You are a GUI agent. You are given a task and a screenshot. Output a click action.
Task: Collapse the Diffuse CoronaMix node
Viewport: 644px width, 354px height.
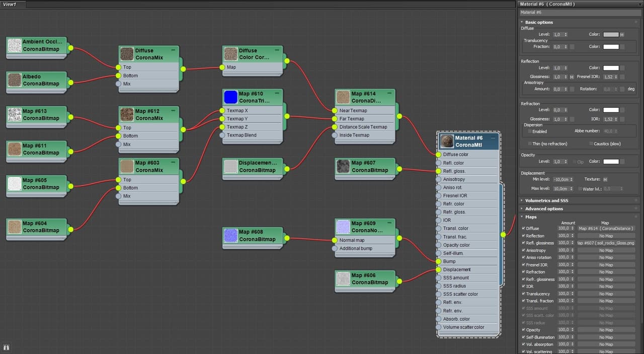(x=173, y=50)
